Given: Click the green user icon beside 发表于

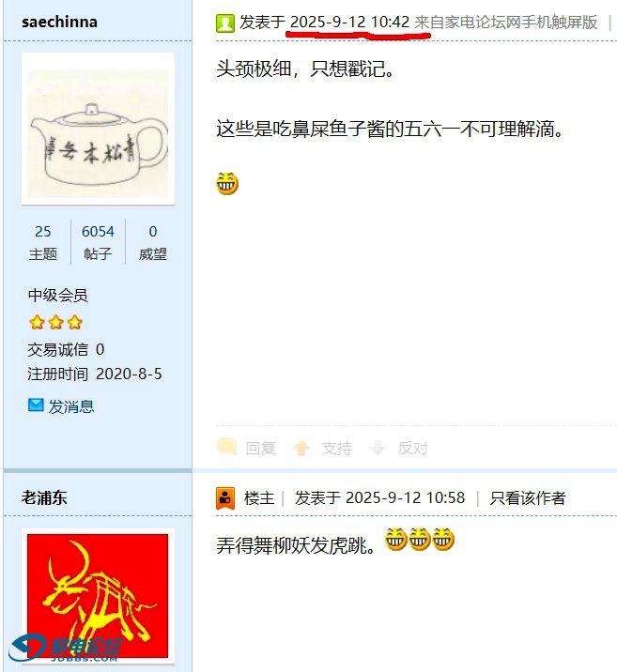Looking at the screenshot, I should point(225,23).
